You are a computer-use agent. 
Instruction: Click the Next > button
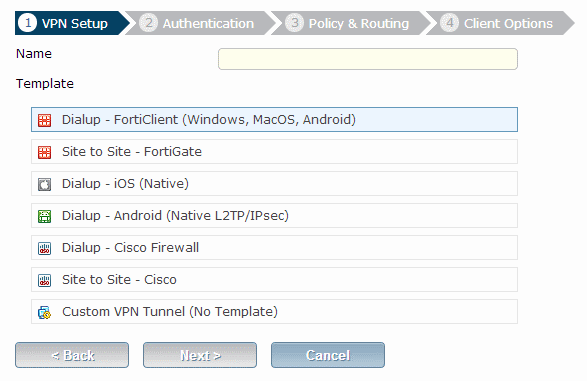click(200, 355)
